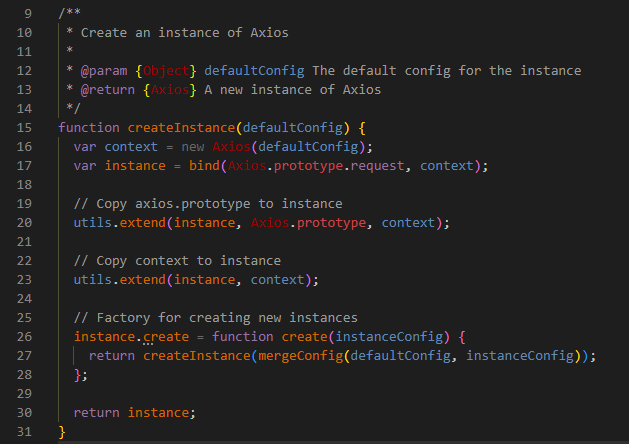
Task: Click line number 31 in the gutter
Action: (25, 431)
